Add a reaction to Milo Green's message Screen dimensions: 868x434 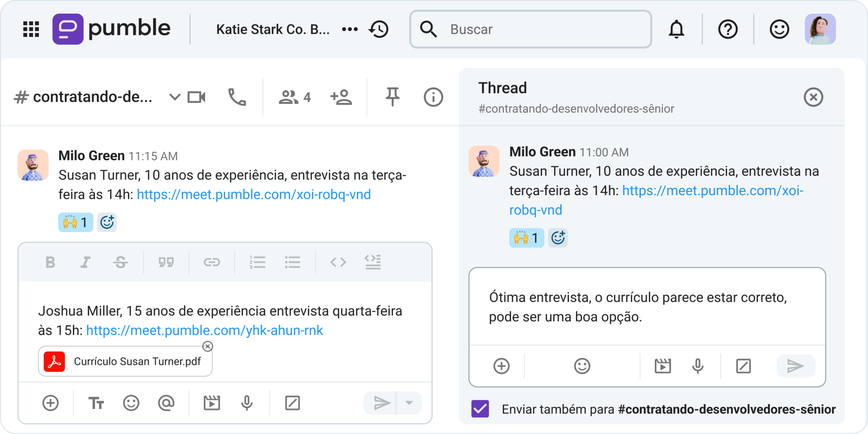106,222
